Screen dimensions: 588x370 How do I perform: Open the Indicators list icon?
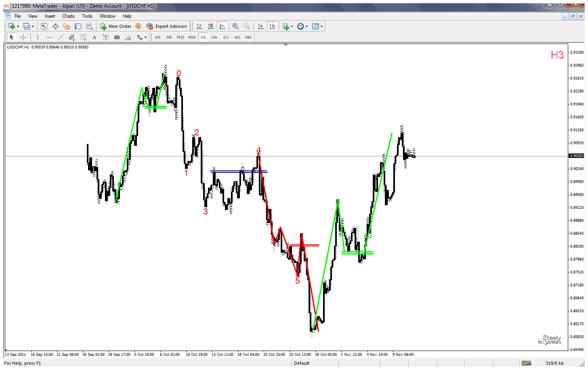(286, 26)
